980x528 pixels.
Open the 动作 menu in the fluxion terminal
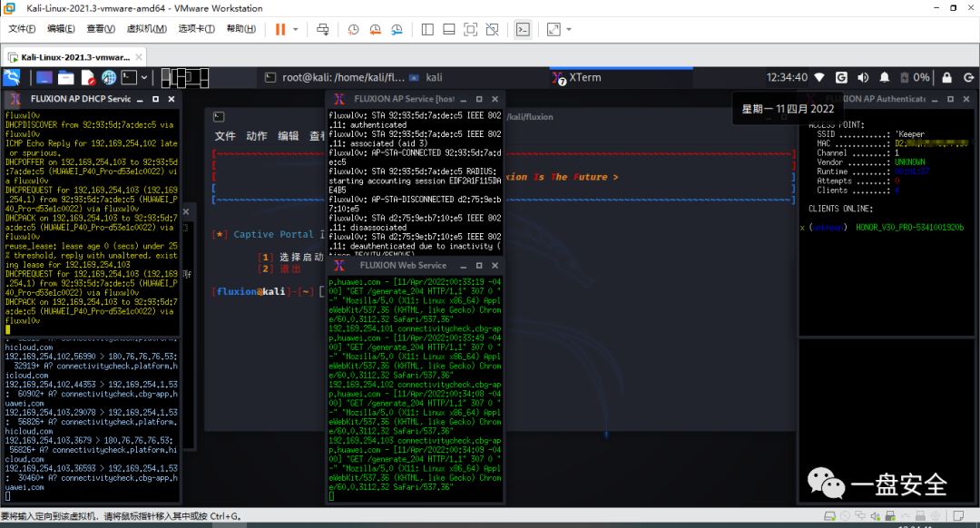pyautogui.click(x=256, y=136)
